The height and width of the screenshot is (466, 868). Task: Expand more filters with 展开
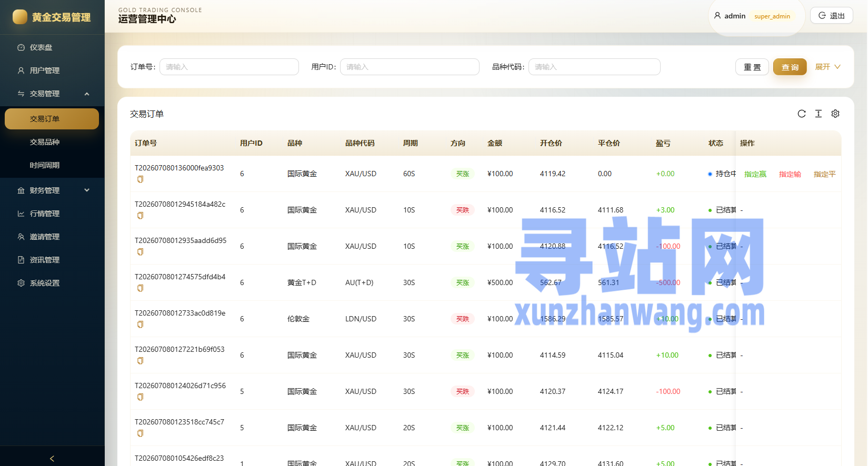pos(828,67)
